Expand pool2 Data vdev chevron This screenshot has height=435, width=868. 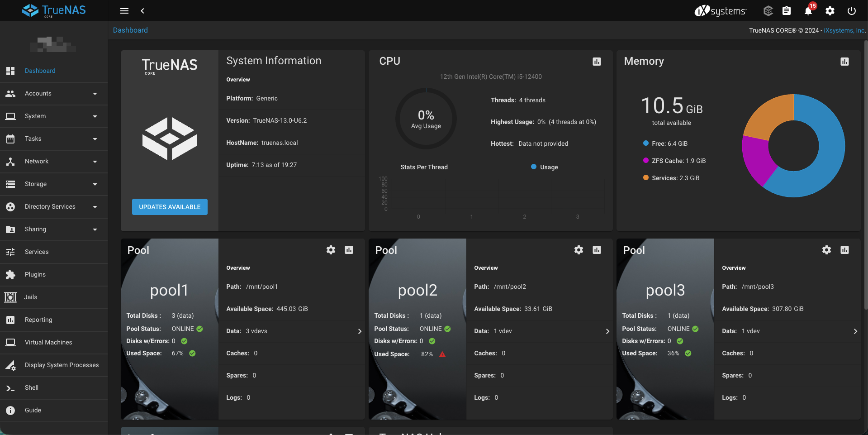pos(607,331)
